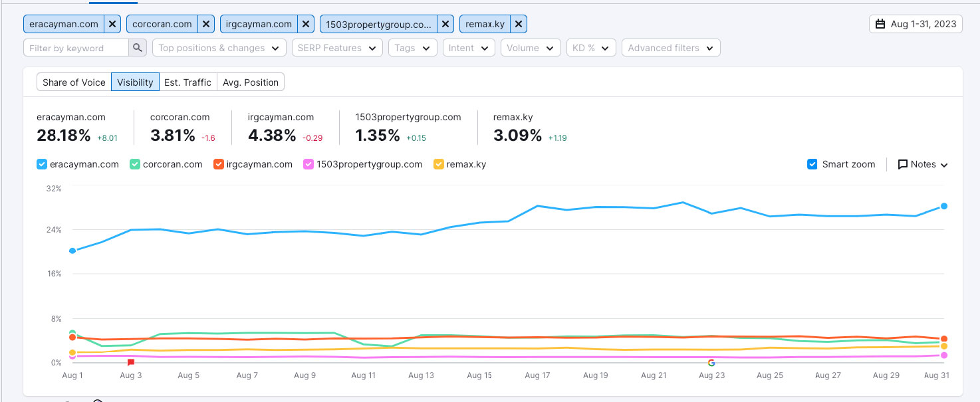
Task: Click the eracayman.com domain chip label
Action: (64, 24)
